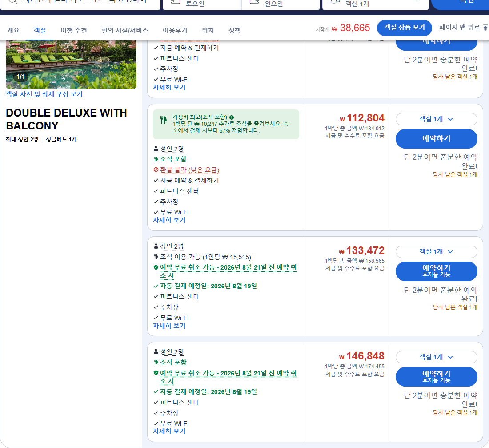Screen dimensions: 489x448
Task: Click the pool room photo thumbnail
Action: tap(71, 65)
